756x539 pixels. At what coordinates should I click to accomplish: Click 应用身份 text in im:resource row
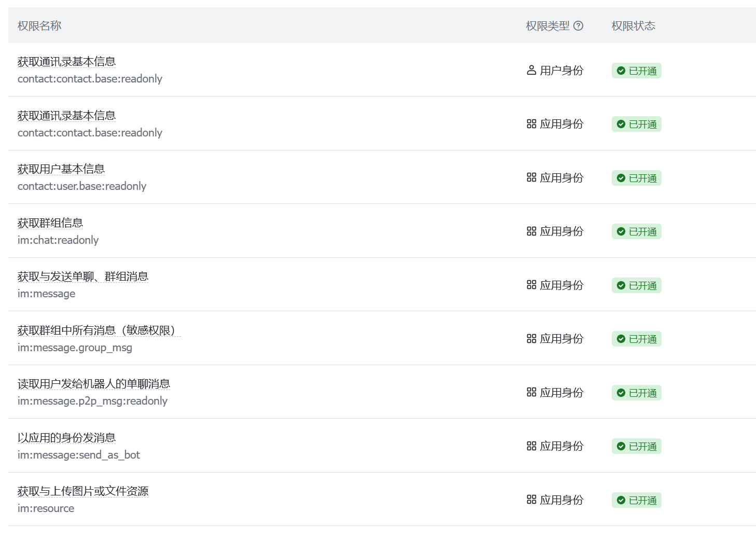(x=561, y=500)
